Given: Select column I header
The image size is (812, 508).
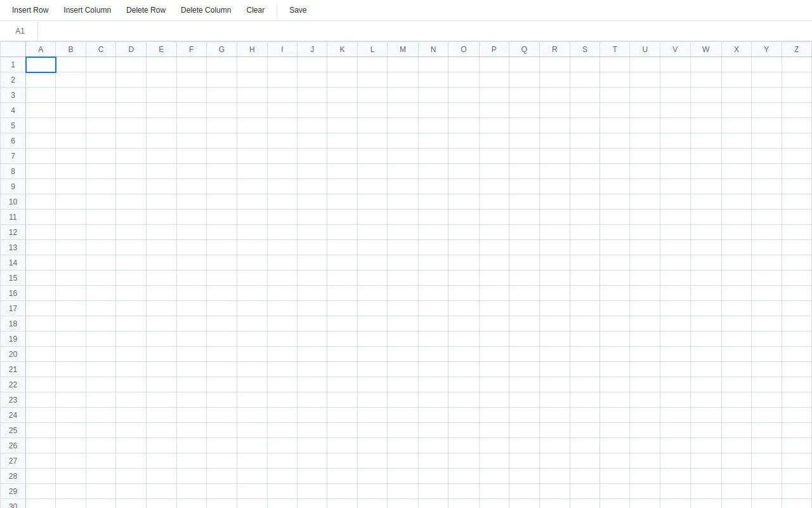Looking at the screenshot, I should (282, 50).
